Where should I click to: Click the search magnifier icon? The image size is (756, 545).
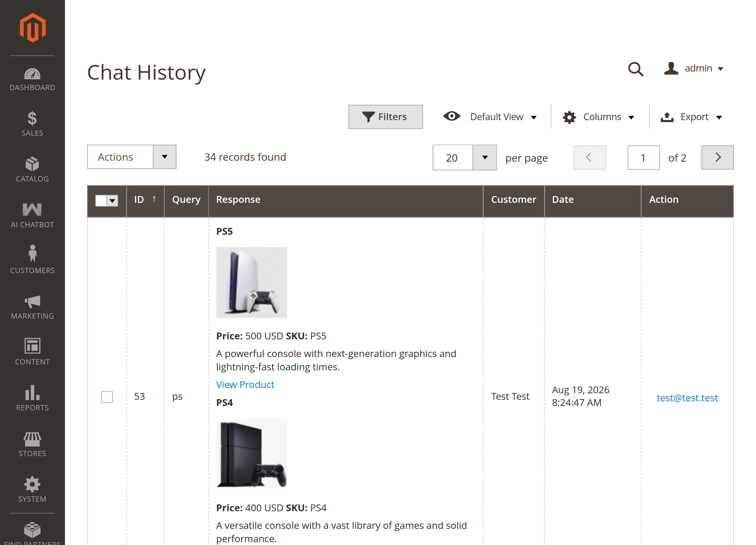pos(635,69)
